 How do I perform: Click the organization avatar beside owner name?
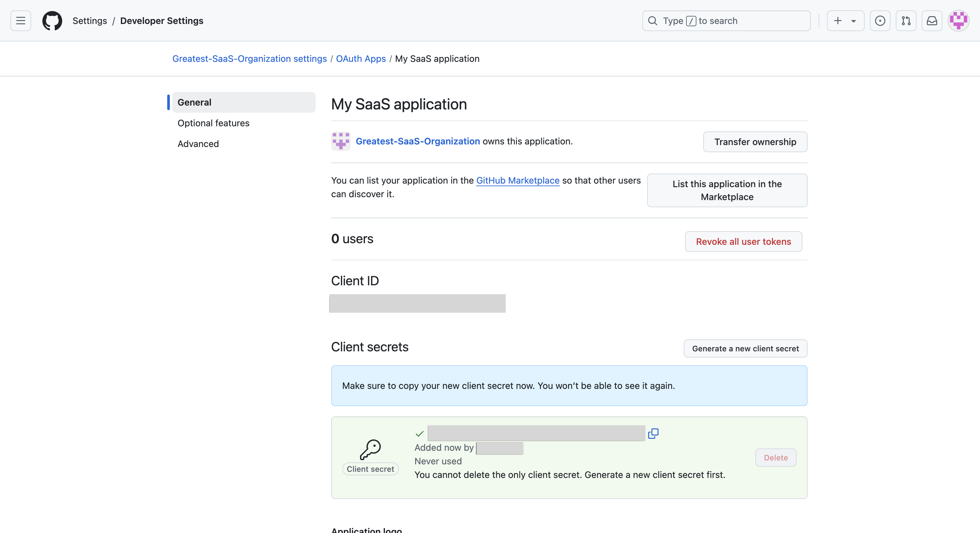click(x=341, y=141)
